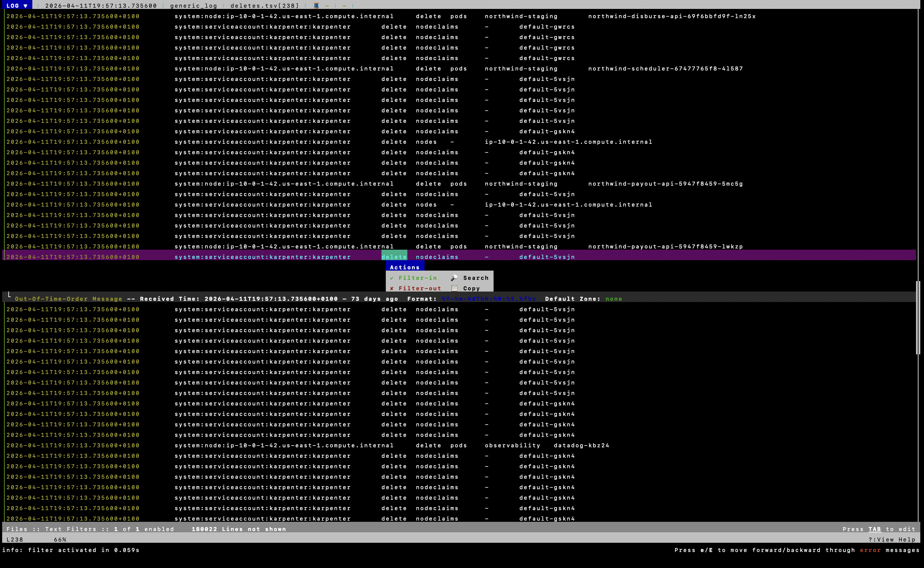The image size is (924, 568).
Task: Click info: filter activated message
Action: (71, 550)
